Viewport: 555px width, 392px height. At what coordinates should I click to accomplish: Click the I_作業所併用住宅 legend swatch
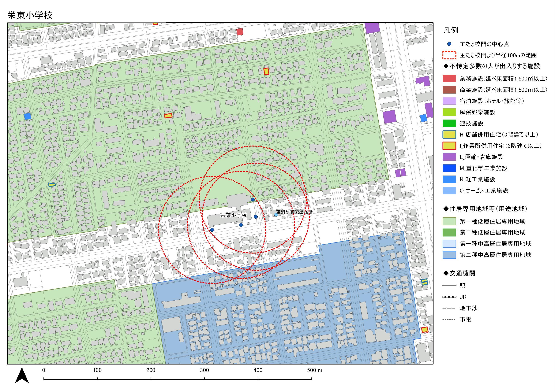(x=449, y=146)
